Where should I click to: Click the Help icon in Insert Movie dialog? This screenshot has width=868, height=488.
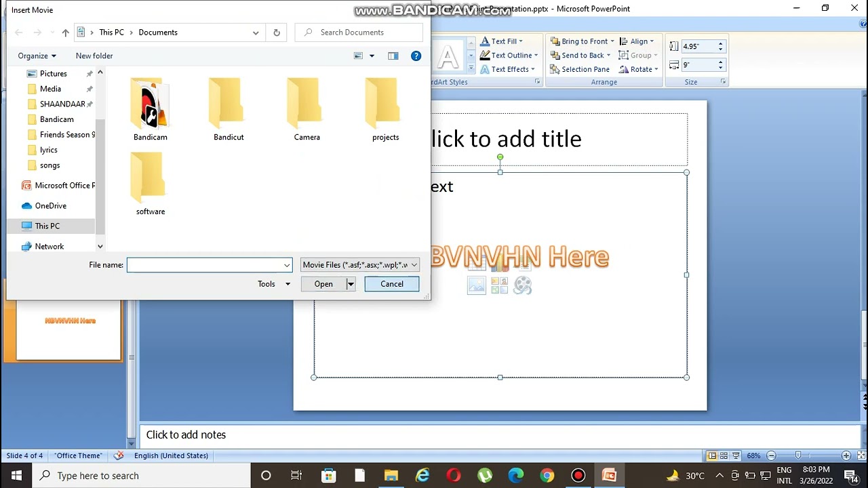pos(416,56)
